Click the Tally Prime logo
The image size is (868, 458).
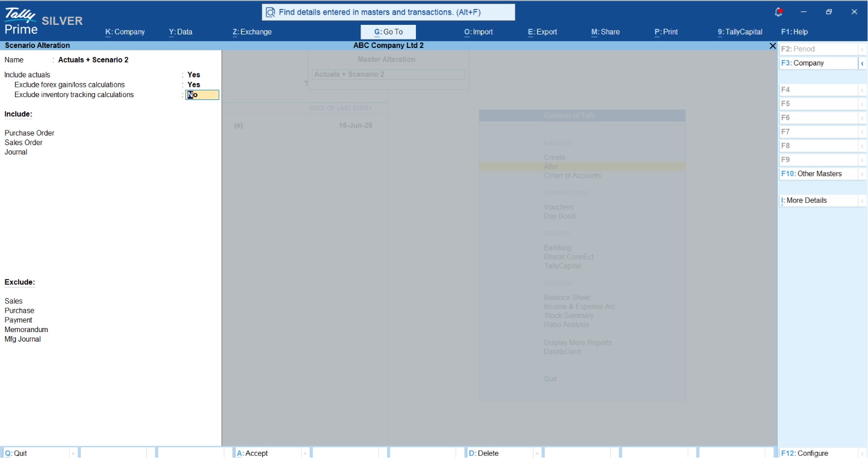coord(21,22)
